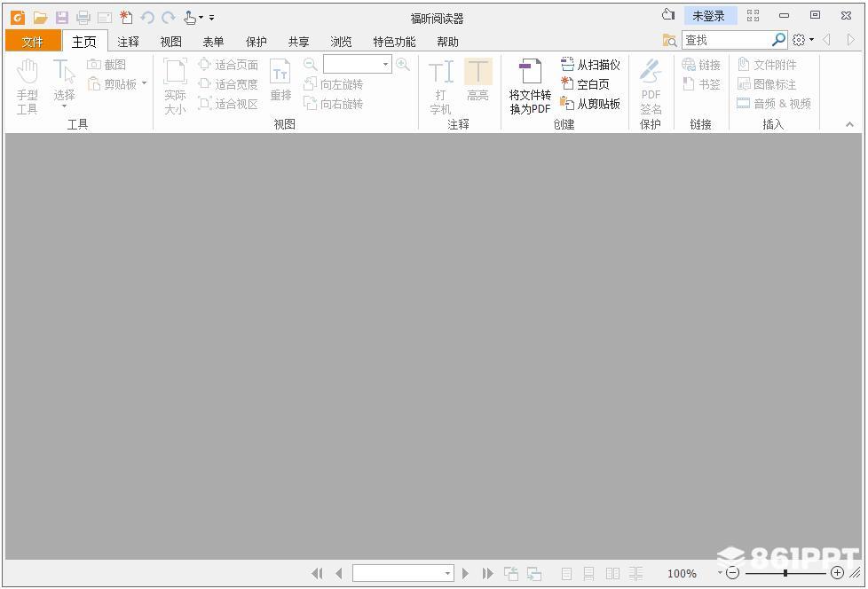Click the advanced search folder icon
The image size is (868, 589).
(x=669, y=40)
